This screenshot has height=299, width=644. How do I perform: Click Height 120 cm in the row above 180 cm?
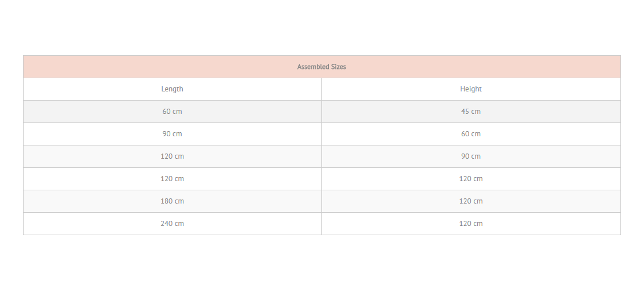471,179
